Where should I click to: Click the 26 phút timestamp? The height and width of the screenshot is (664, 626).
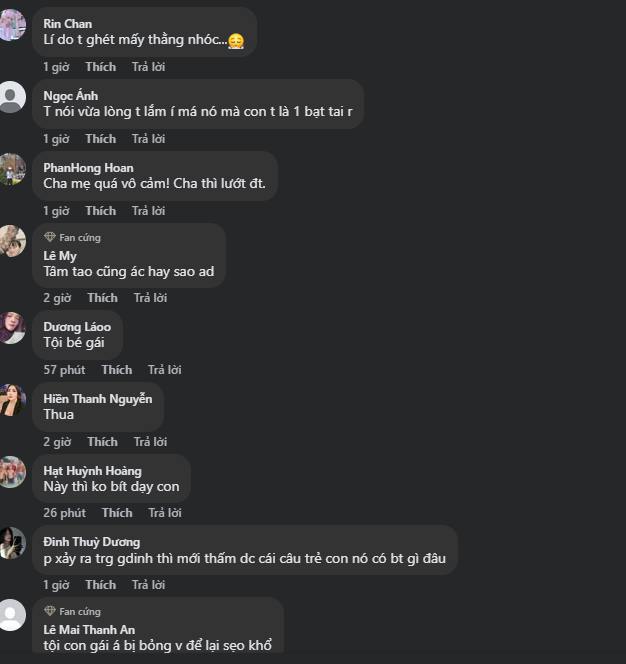64,513
